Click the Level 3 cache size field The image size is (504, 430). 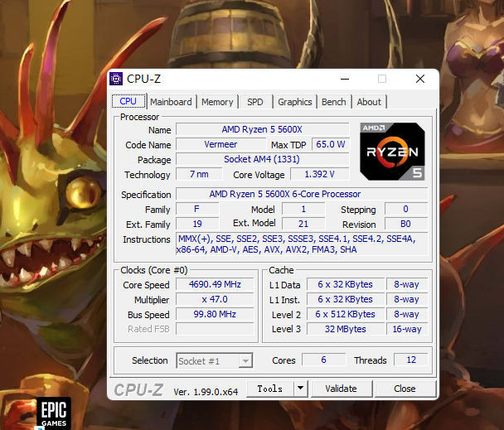(x=346, y=329)
